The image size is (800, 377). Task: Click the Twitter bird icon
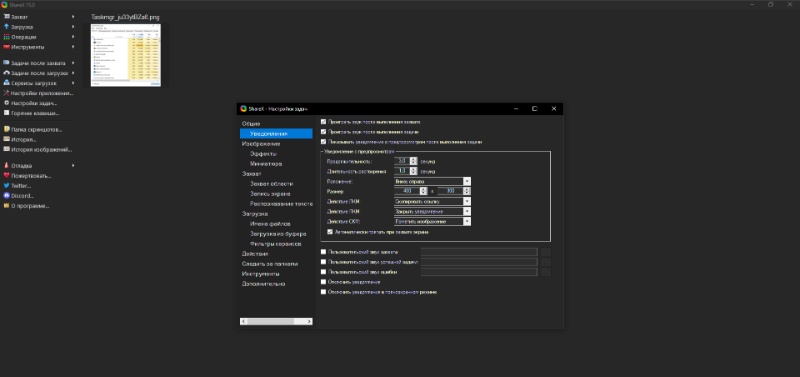click(x=7, y=186)
